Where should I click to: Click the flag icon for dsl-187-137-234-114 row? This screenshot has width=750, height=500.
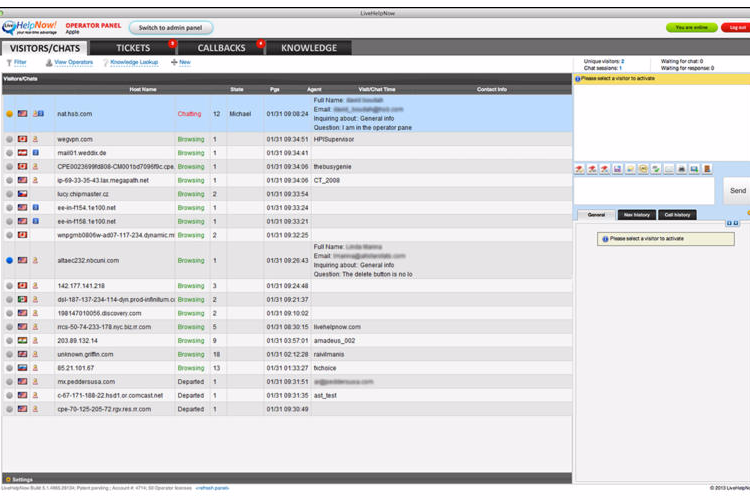22,299
